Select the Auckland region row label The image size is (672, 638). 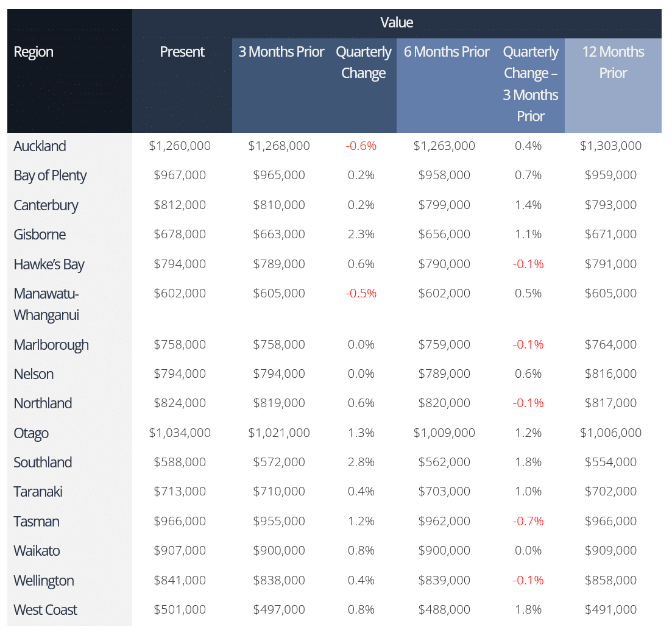[40, 146]
